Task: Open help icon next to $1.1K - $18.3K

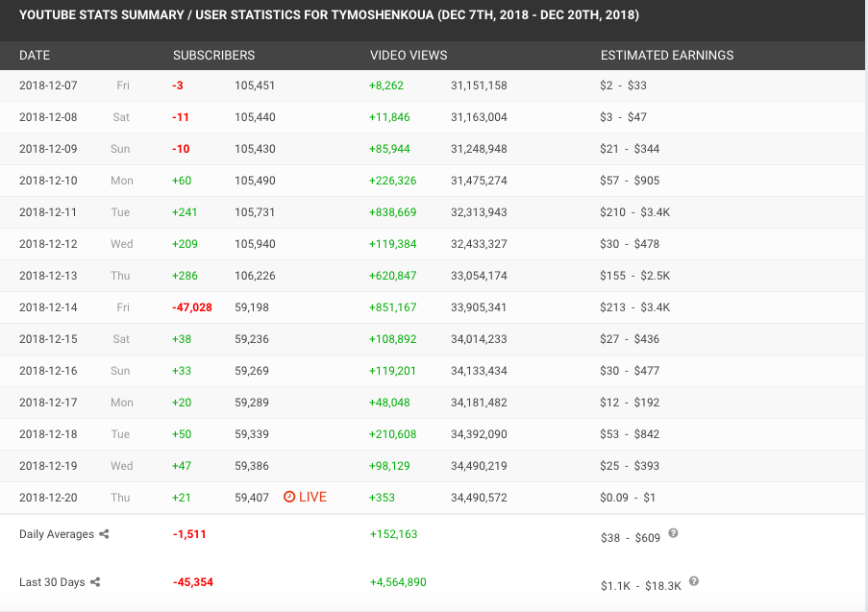Action: pyautogui.click(x=694, y=581)
